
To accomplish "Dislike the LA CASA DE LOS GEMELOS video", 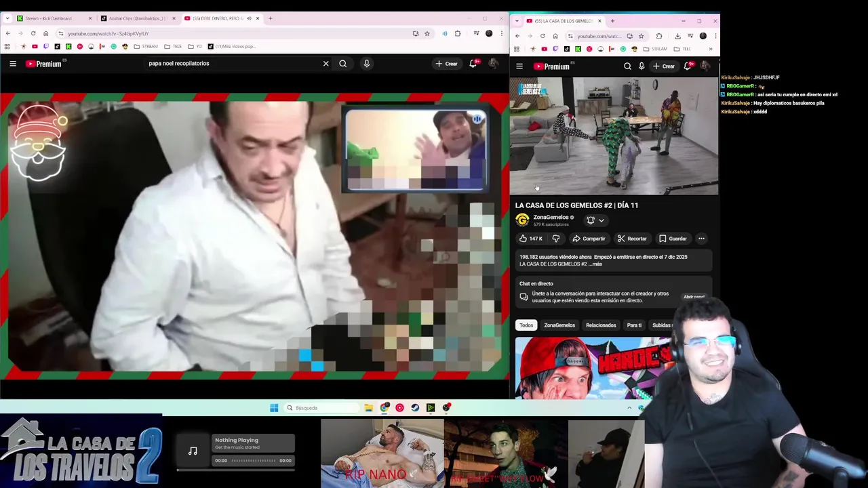I will [556, 239].
